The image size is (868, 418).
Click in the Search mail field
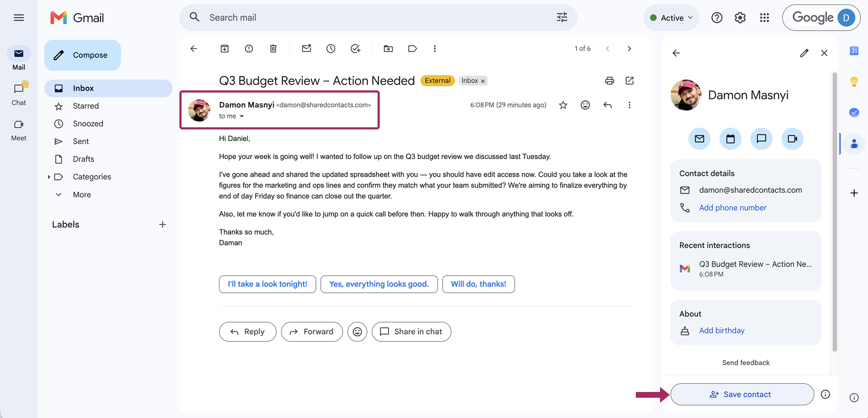tap(378, 18)
